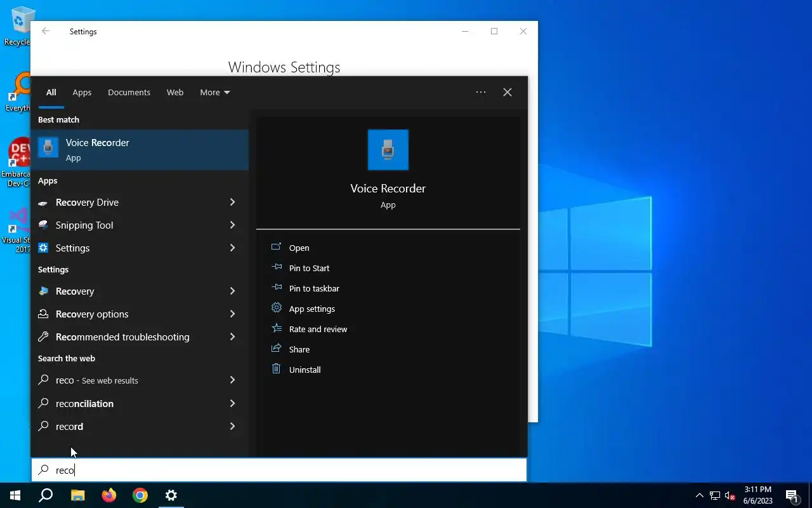Click the taskbar Search magnifier
The width and height of the screenshot is (812, 508).
[46, 495]
